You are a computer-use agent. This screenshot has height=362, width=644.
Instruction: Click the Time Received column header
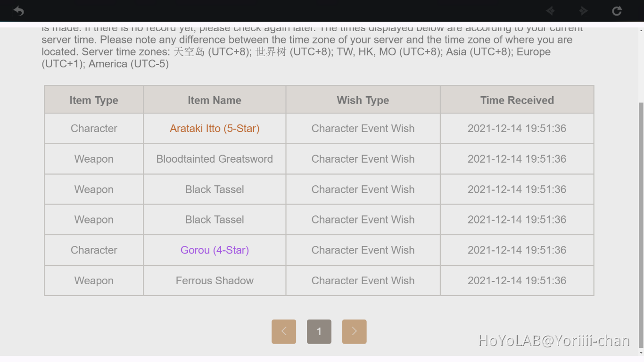click(517, 100)
